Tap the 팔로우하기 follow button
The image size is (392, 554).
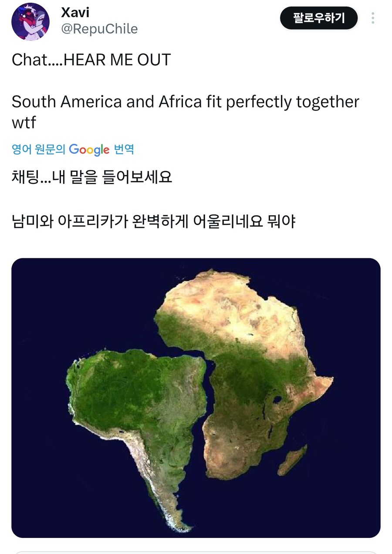(x=319, y=18)
